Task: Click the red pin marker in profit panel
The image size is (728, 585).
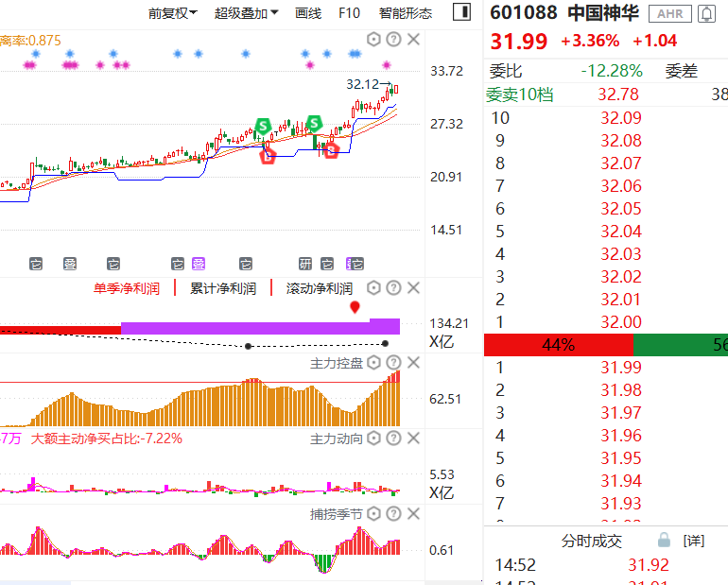Action: coord(355,306)
